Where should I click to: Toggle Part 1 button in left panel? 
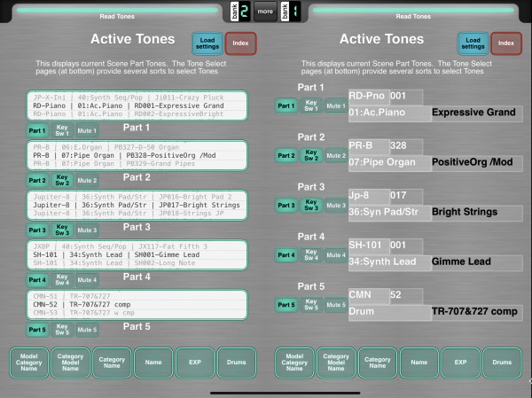pos(37,130)
